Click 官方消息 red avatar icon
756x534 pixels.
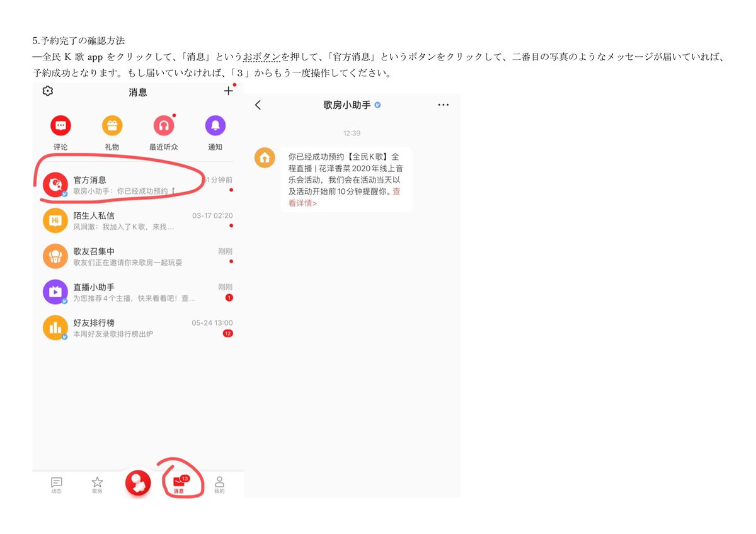55,185
